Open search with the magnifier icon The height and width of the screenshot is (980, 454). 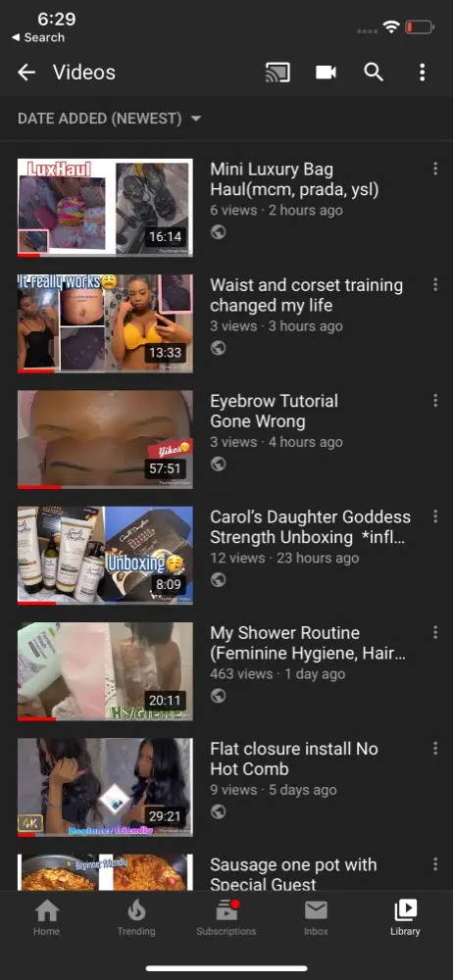click(374, 73)
